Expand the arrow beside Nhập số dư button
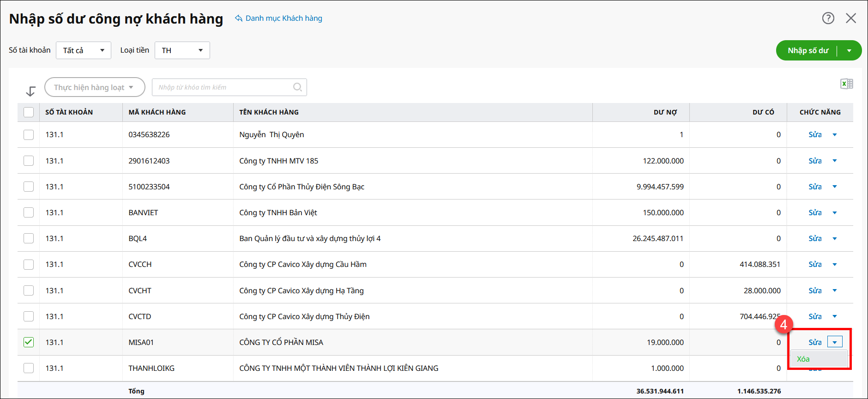The width and height of the screenshot is (868, 399). (x=849, y=51)
